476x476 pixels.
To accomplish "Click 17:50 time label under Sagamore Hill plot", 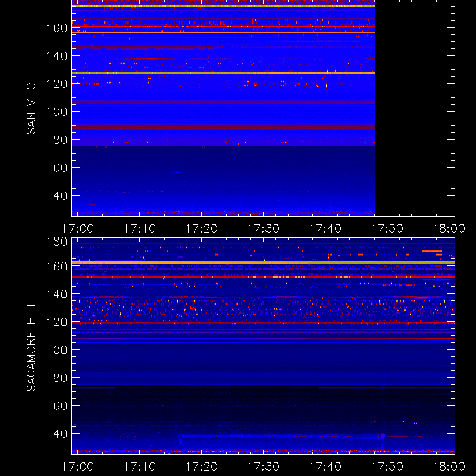I will (387, 466).
